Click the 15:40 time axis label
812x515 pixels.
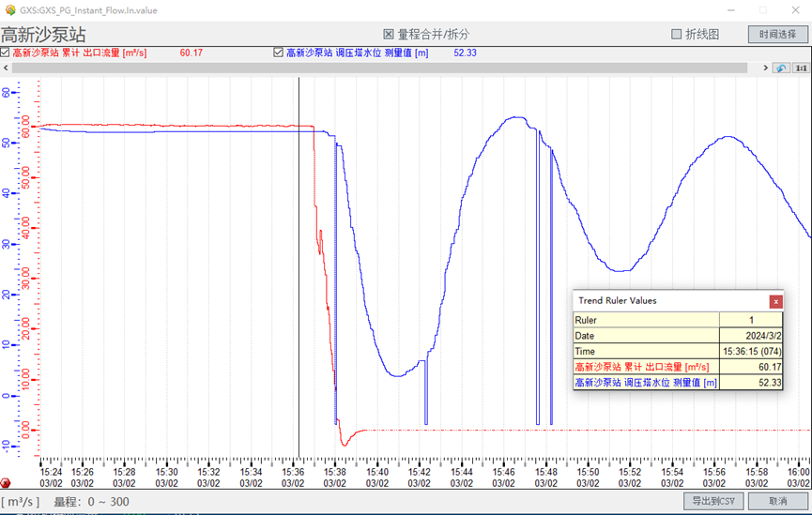(377, 472)
